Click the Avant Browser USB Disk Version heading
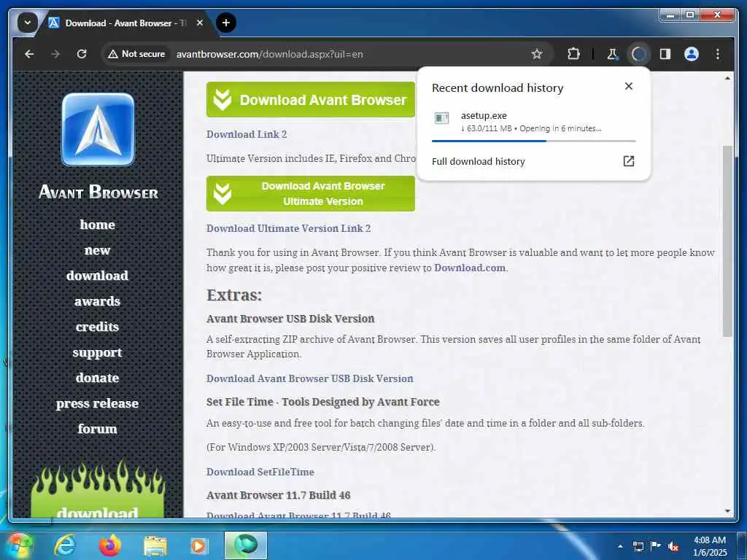The width and height of the screenshot is (747, 560). coord(290,319)
